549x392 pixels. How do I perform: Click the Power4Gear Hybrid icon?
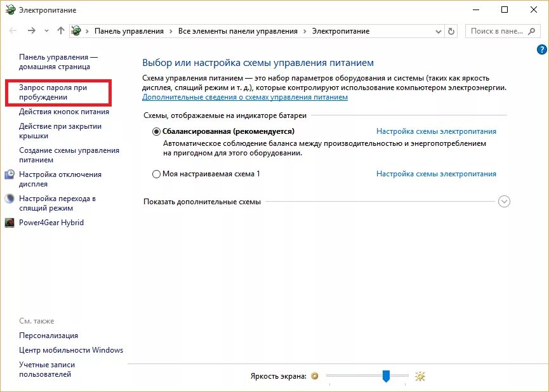[10, 223]
